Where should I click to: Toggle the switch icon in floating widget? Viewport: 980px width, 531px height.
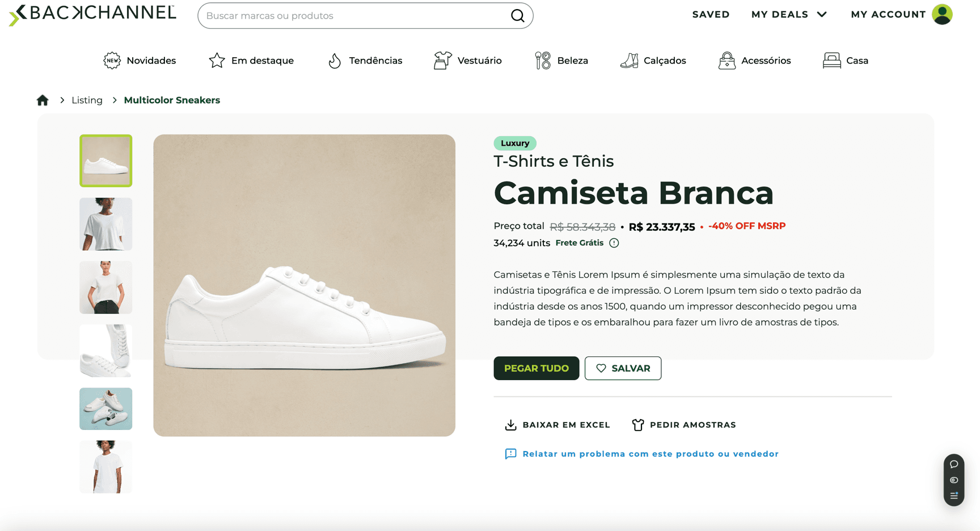click(954, 480)
